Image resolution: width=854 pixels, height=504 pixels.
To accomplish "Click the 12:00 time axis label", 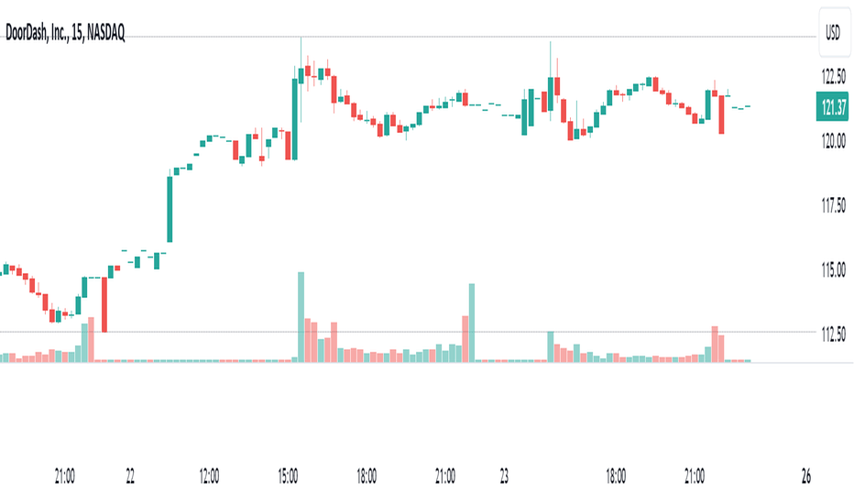I will pyautogui.click(x=209, y=477).
